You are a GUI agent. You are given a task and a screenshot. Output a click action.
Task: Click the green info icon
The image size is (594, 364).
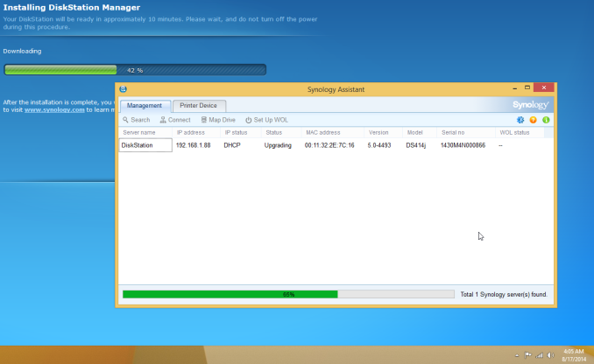(546, 120)
